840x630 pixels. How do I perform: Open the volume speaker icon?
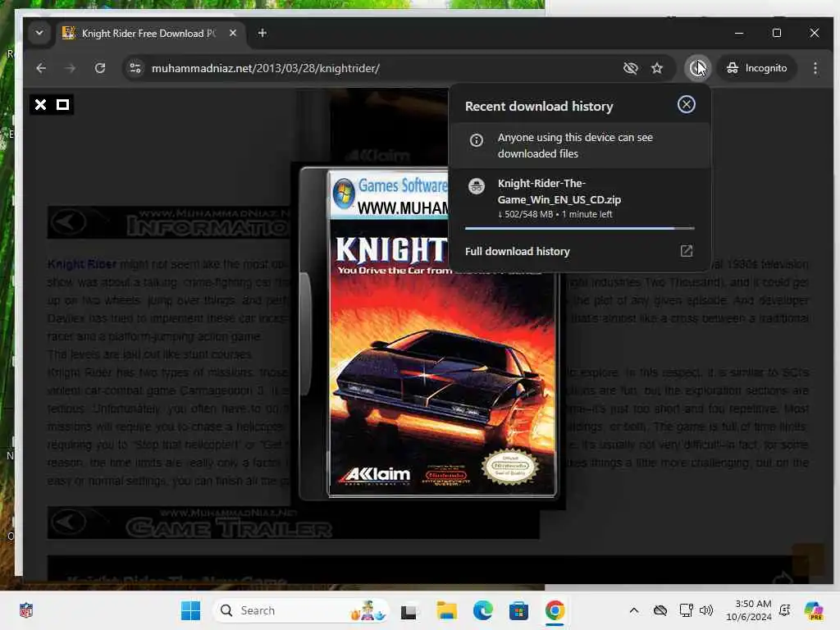click(706, 610)
